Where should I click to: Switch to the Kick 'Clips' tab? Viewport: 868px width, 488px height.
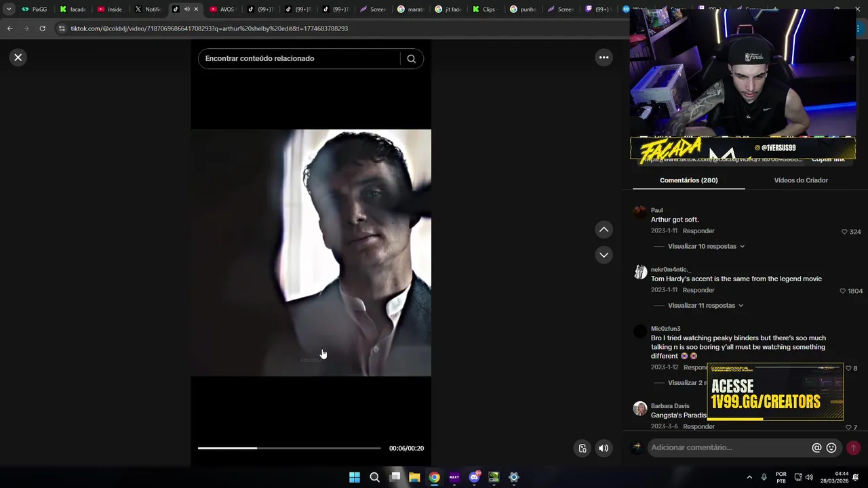(485, 9)
